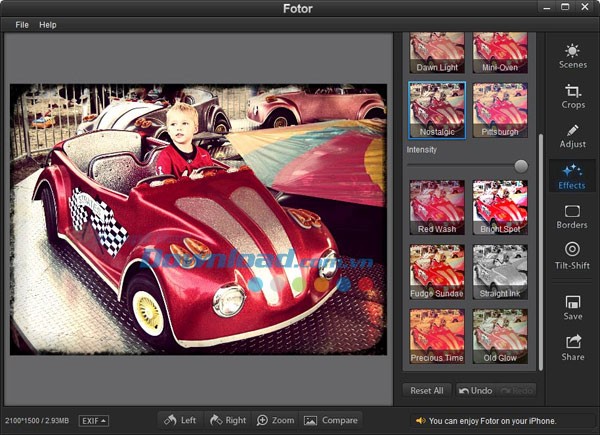Open the Crops tool

click(x=572, y=96)
